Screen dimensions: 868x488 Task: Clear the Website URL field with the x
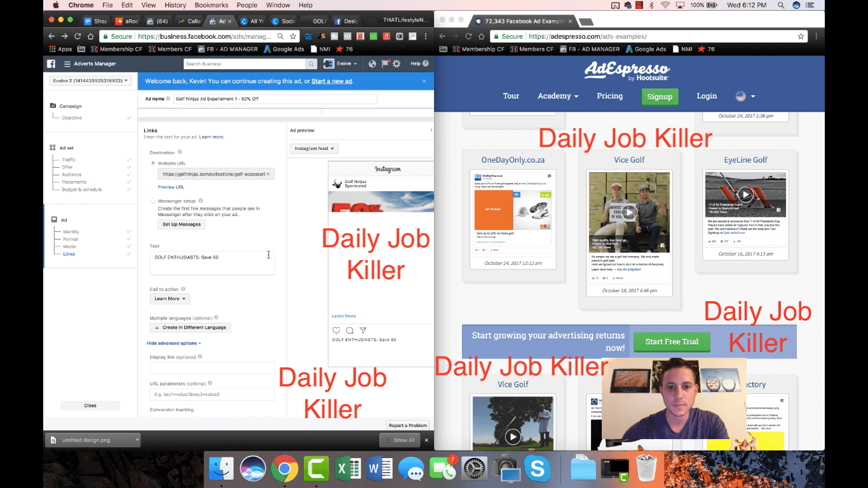[268, 173]
